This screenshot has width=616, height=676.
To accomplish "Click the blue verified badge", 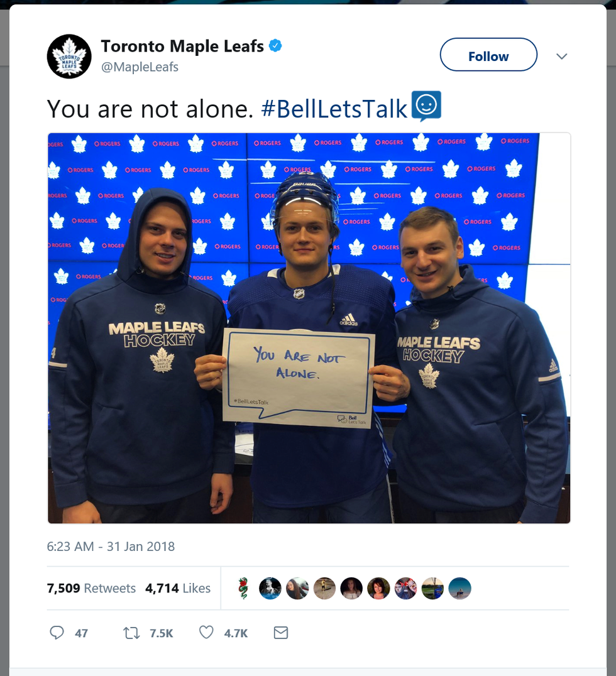I will (x=275, y=46).
